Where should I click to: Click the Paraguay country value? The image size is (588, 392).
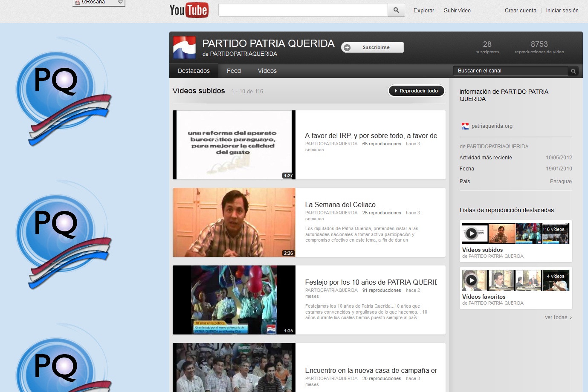[x=561, y=182]
